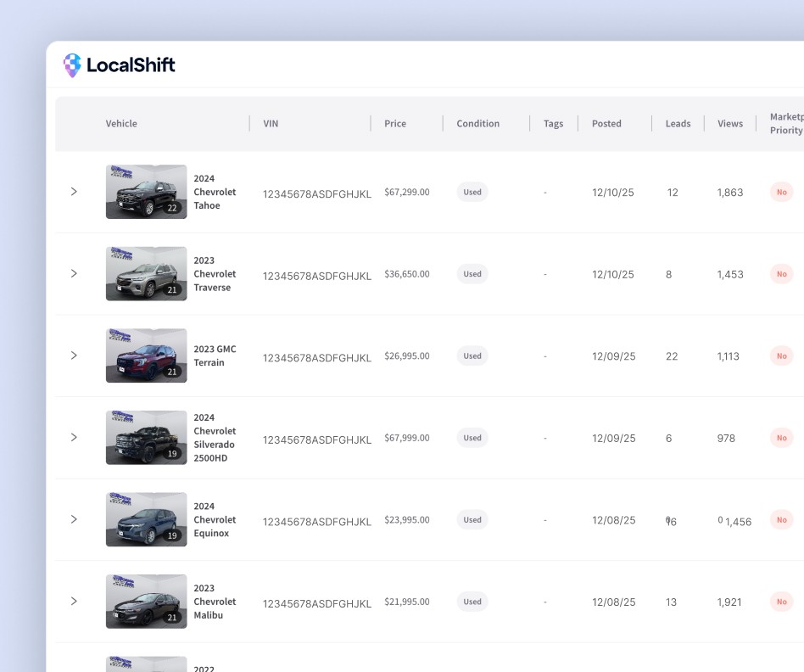This screenshot has height=672, width=804.
Task: Click the Marketplace Priority column header
Action: click(786, 124)
